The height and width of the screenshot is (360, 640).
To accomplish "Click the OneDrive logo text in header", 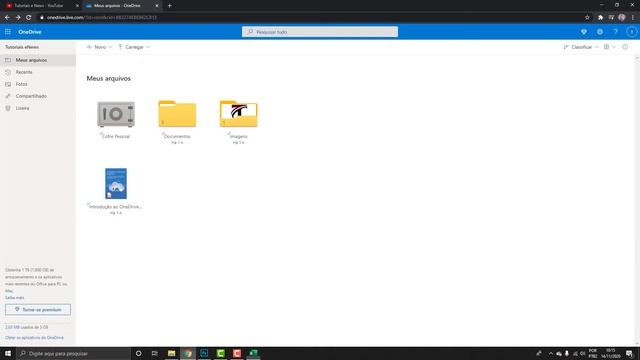I will (30, 32).
